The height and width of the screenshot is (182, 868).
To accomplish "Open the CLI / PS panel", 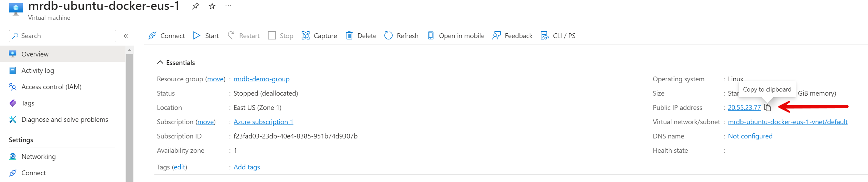I will pyautogui.click(x=558, y=36).
